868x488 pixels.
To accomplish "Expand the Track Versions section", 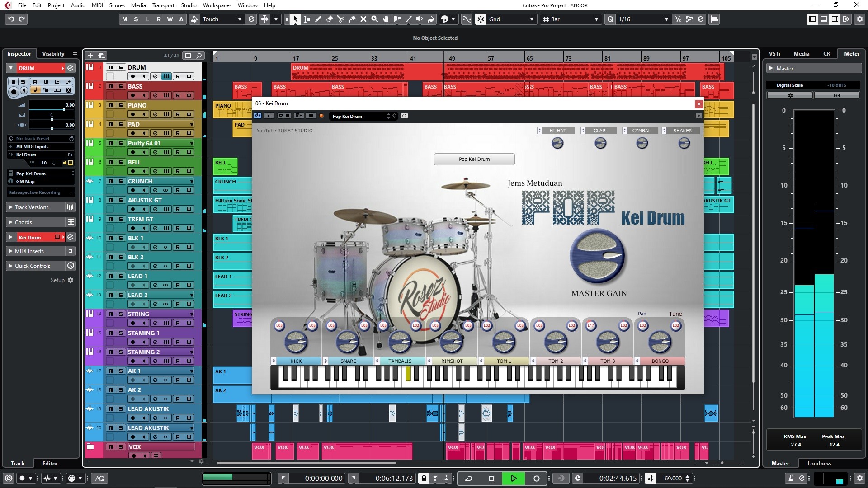I will 32,207.
